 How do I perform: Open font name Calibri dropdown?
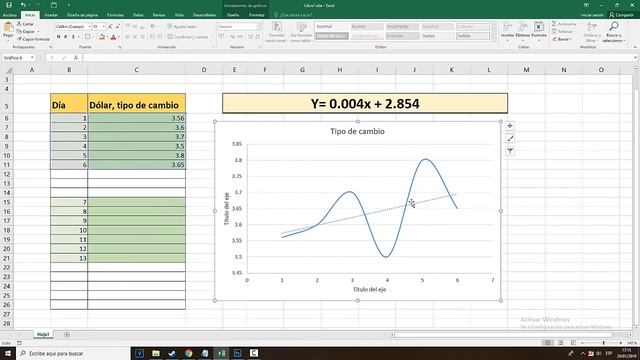[x=89, y=27]
